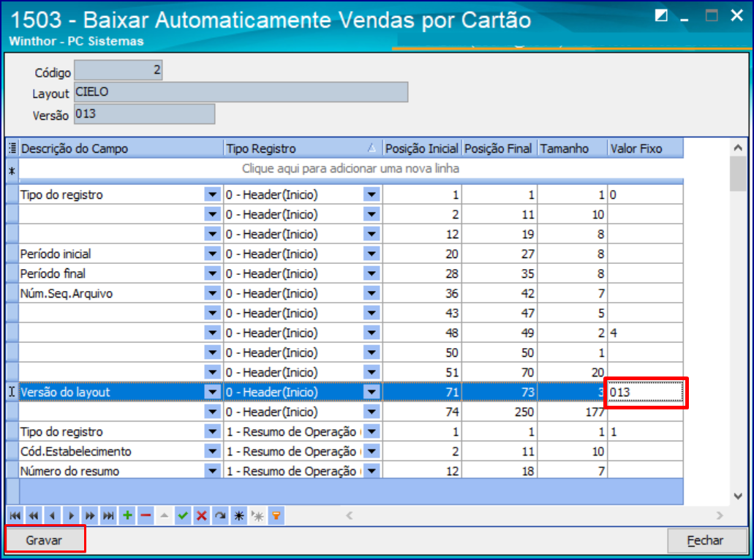Viewport: 754px width, 560px height.
Task: Select Tamanho cell with value 177
Action: tap(572, 412)
